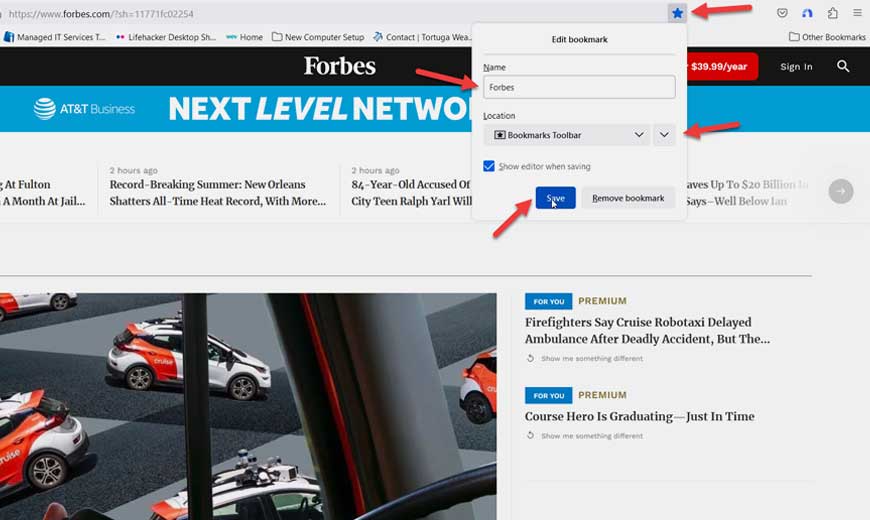Image resolution: width=870 pixels, height=520 pixels.
Task: Click the bookmark Name input field
Action: (x=579, y=87)
